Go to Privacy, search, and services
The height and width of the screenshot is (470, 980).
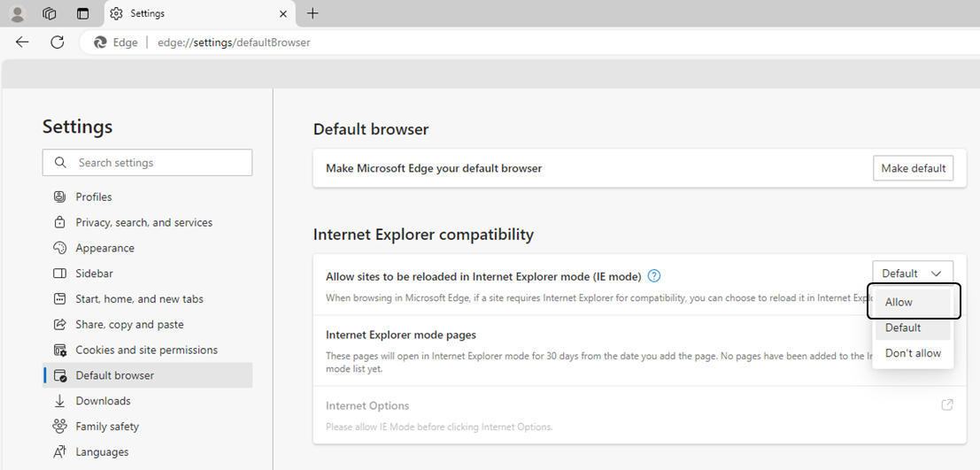pos(143,222)
